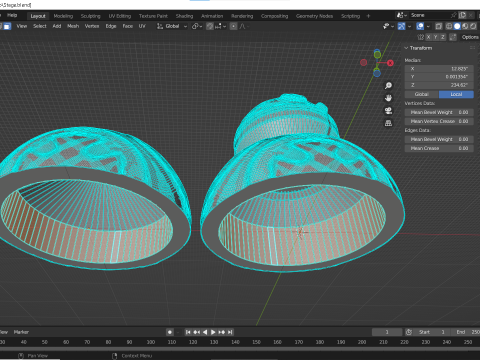Click the blue Z axis gizmo circle
The image size is (480, 360).
coord(377,73)
